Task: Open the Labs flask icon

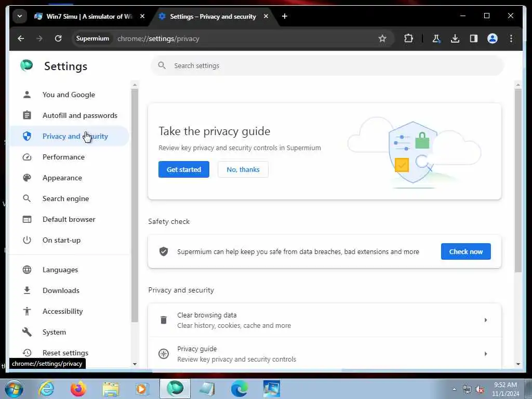Action: 436,38
